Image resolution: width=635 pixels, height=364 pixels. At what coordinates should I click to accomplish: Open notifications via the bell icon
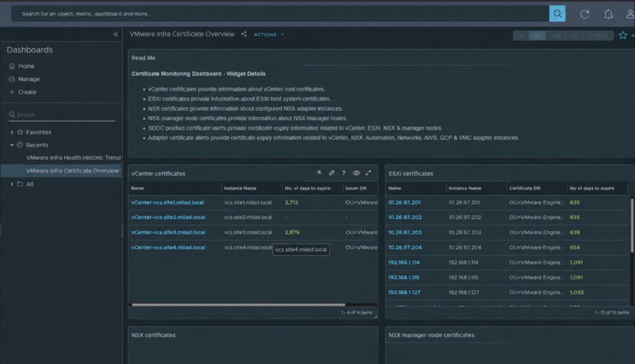608,14
